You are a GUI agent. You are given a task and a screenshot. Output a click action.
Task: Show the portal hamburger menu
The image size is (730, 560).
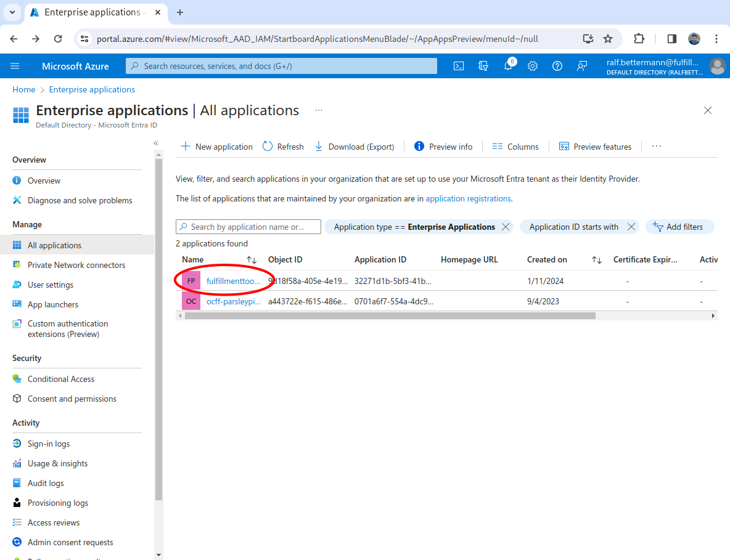click(15, 66)
